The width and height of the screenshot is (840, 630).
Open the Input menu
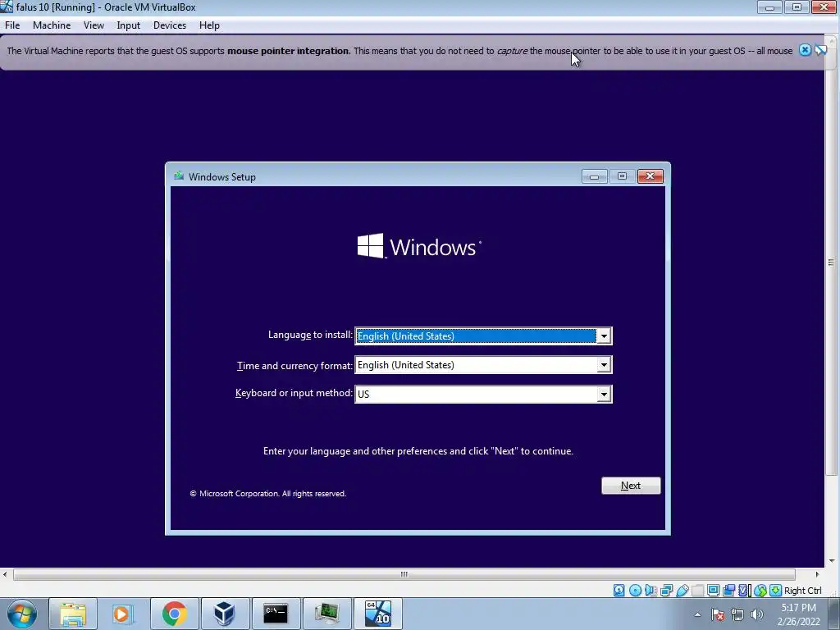(x=129, y=25)
